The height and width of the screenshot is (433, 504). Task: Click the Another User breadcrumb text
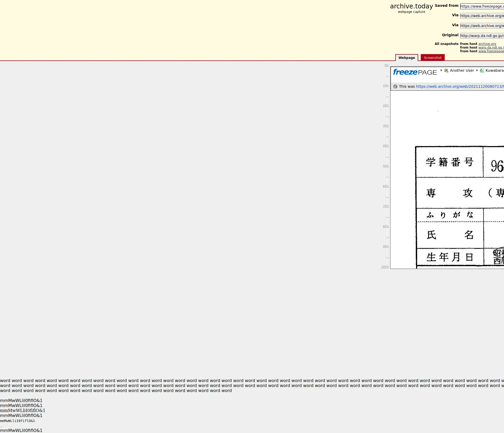pos(462,70)
